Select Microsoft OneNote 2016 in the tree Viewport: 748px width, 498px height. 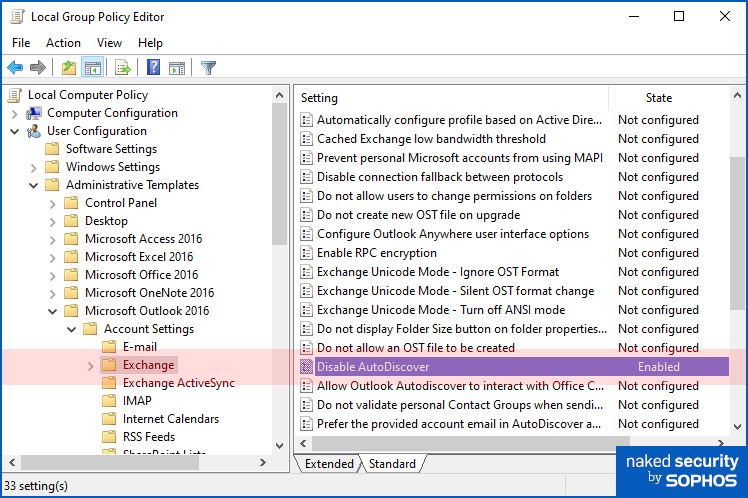149,293
